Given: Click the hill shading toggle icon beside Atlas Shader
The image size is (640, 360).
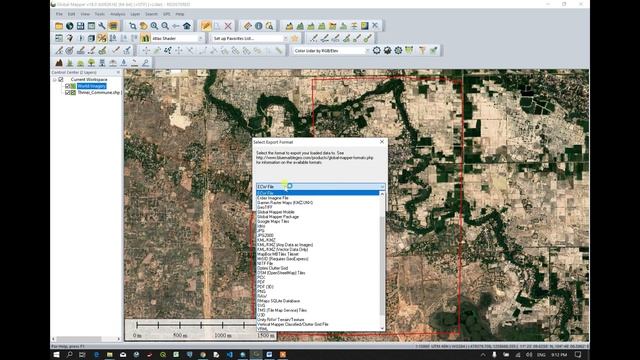Looking at the screenshot, I should 145,38.
